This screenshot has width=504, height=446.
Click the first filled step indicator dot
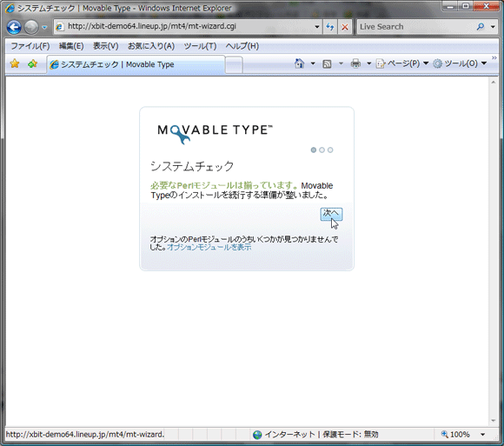[x=314, y=150]
